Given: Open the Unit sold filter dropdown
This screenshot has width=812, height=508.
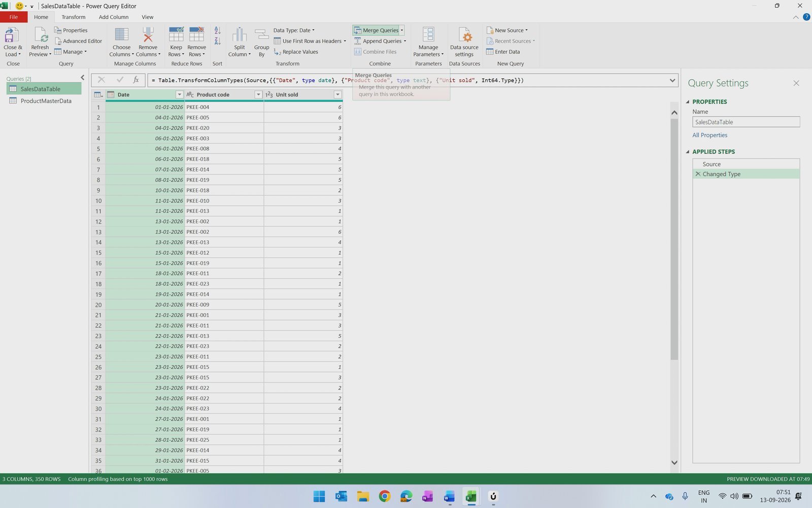Looking at the screenshot, I should 337,95.
